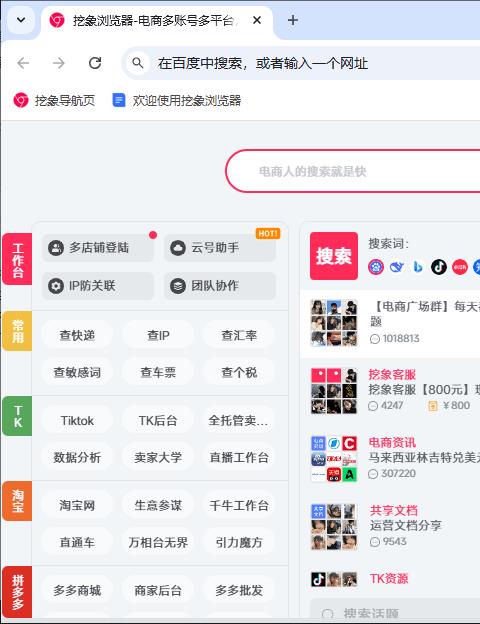Open 数据分析 shortcut
The height and width of the screenshot is (624, 480).
77,457
